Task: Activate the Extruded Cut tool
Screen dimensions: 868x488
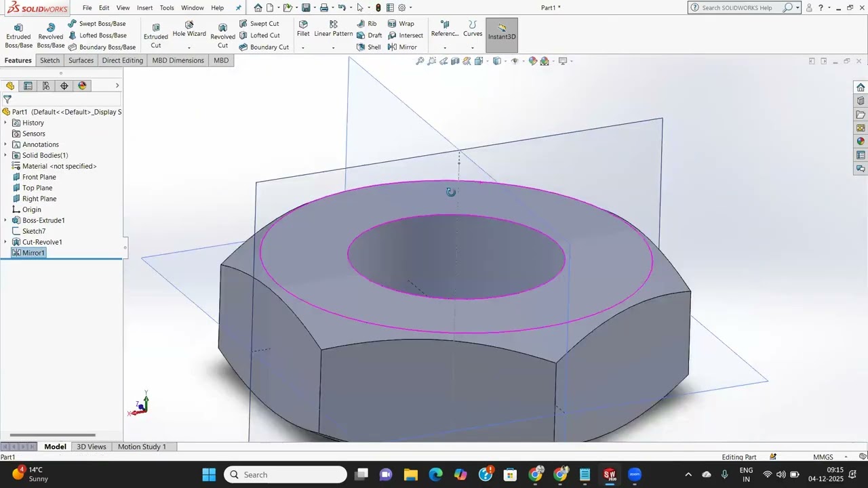Action: 156,36
